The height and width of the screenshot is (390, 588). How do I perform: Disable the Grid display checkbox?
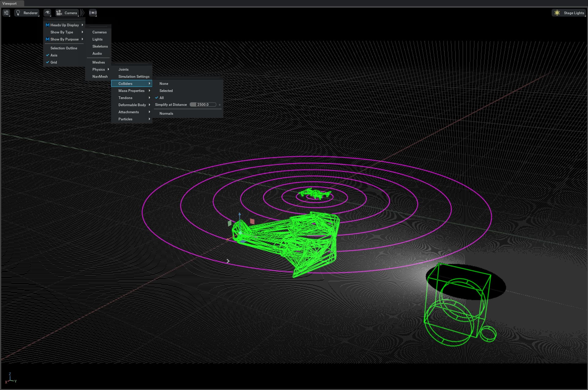[53, 62]
